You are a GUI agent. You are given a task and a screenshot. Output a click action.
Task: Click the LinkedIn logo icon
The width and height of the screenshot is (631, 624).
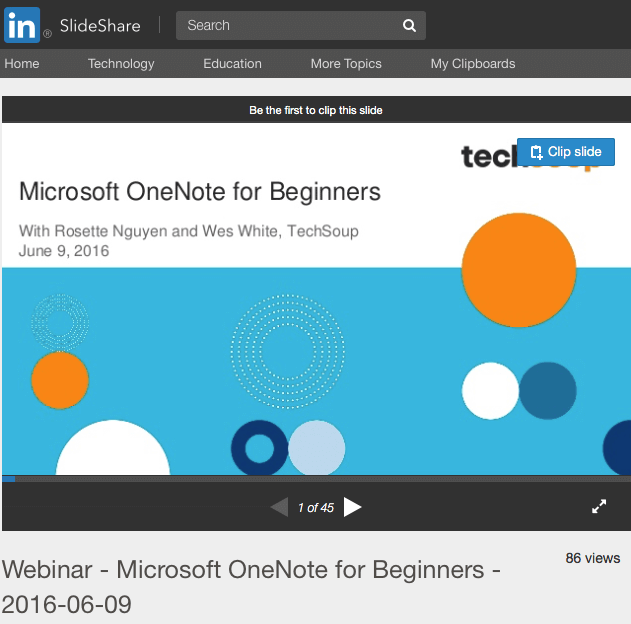click(22, 25)
